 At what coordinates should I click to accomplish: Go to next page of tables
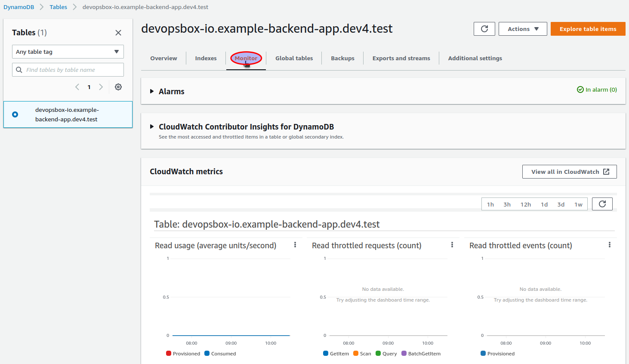point(101,87)
